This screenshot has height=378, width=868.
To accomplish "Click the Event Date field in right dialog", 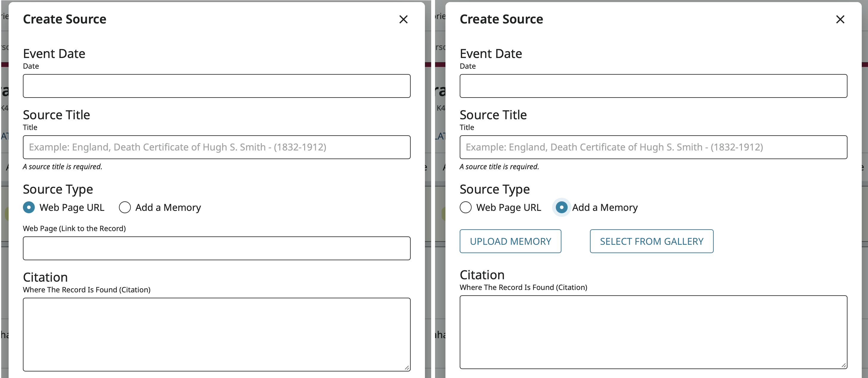I will [653, 86].
